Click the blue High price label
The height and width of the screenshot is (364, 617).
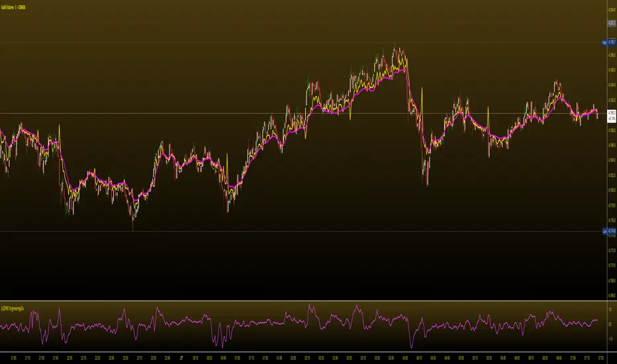[609, 42]
